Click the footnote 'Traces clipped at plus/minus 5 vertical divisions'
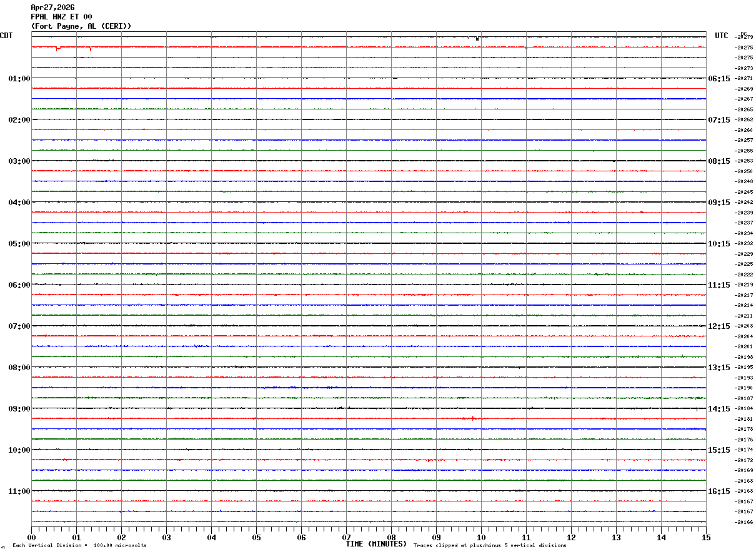This screenshot has height=554, width=756. click(490, 546)
